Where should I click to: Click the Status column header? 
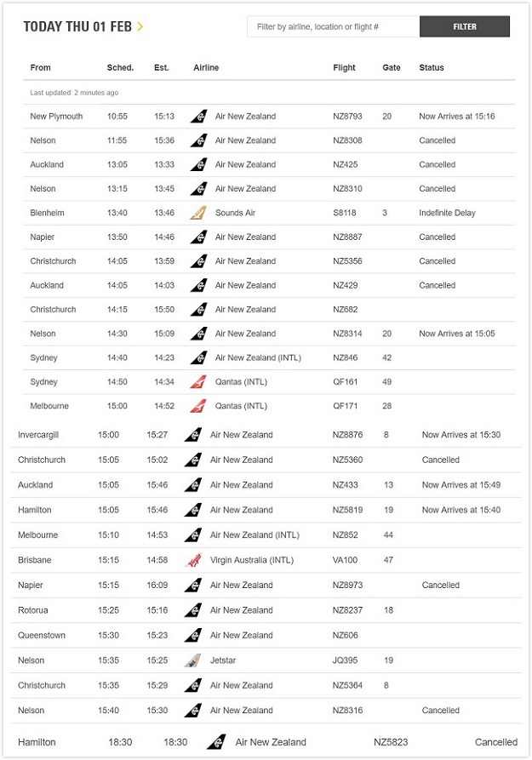(432, 68)
